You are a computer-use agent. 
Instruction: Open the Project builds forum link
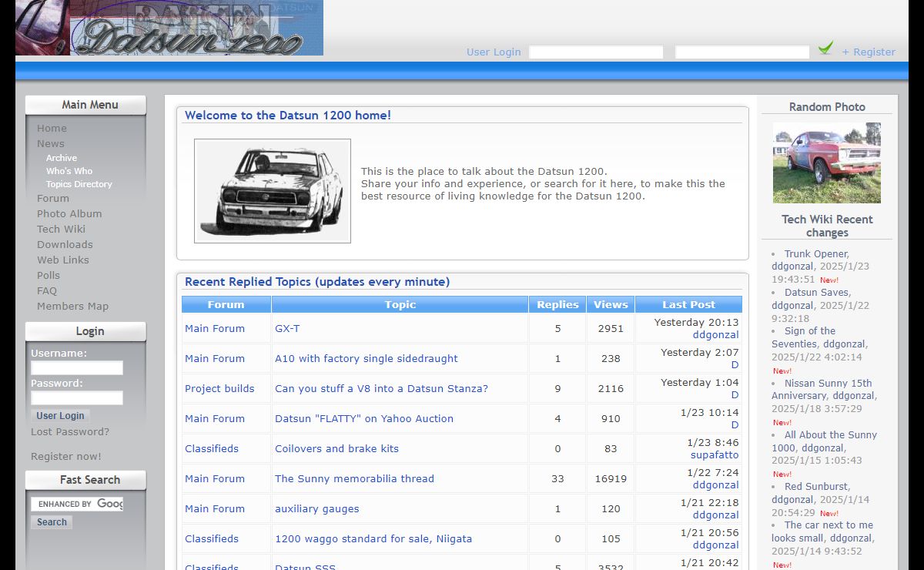(219, 389)
